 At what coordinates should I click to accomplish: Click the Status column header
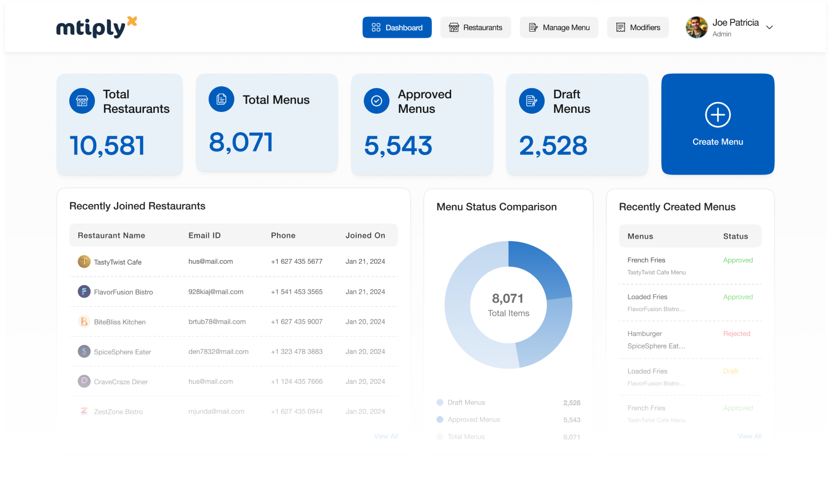click(x=736, y=236)
